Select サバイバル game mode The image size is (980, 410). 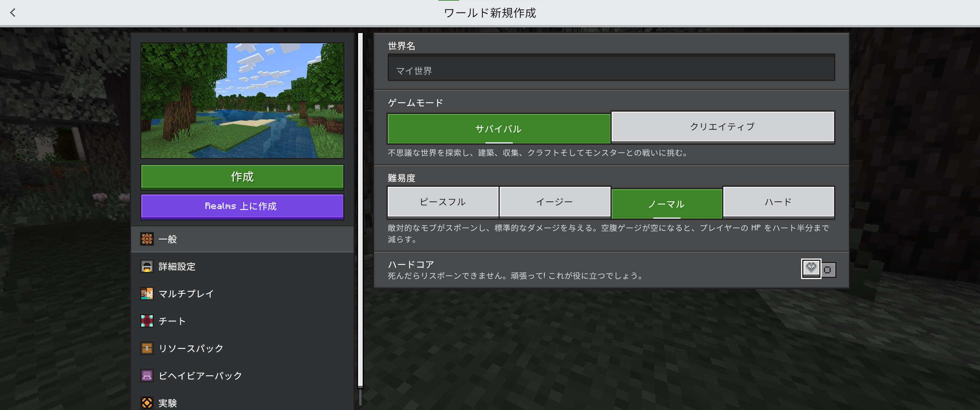(498, 129)
